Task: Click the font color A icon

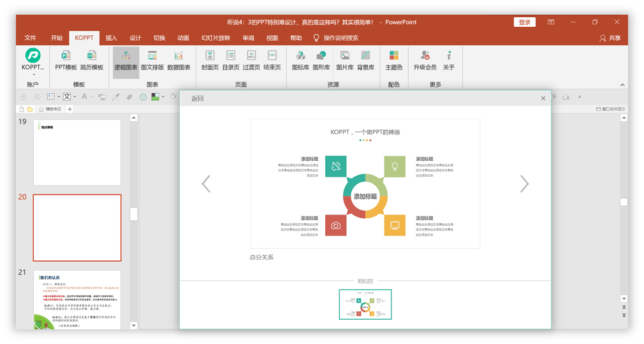Action: [x=84, y=96]
